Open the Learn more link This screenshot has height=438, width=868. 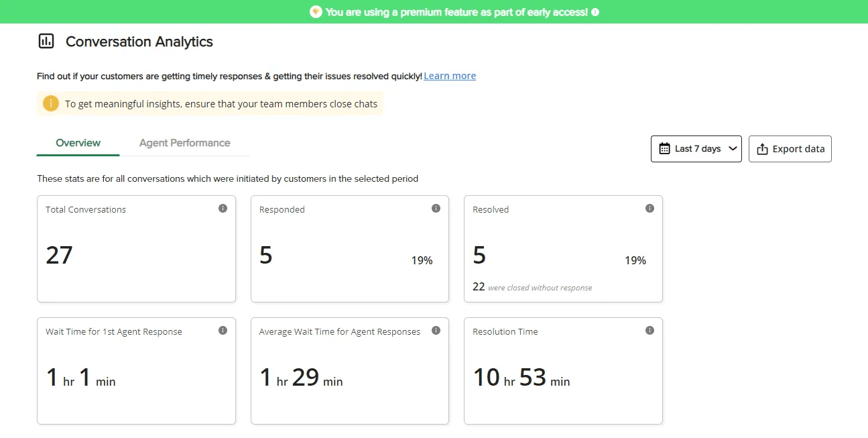tap(449, 75)
